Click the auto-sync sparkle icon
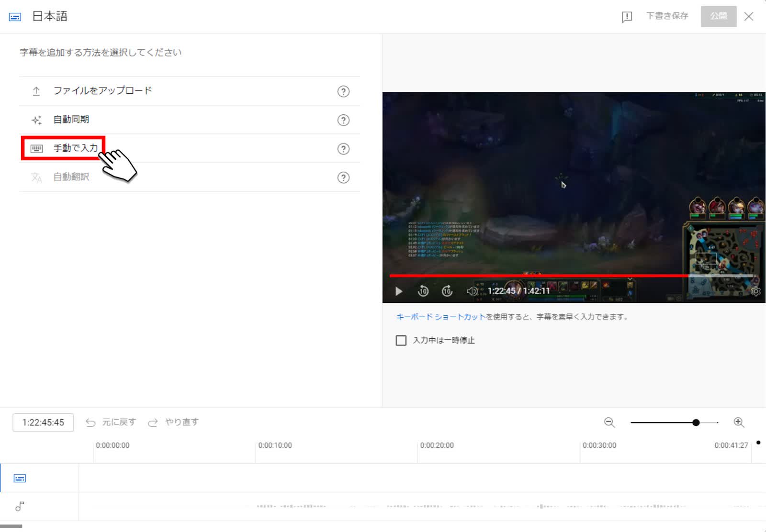 tap(36, 120)
